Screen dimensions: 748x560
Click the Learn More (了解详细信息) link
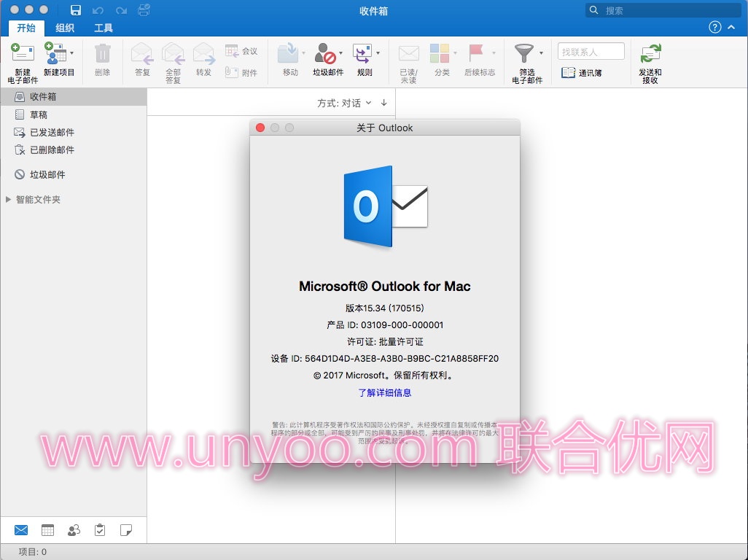(x=384, y=392)
